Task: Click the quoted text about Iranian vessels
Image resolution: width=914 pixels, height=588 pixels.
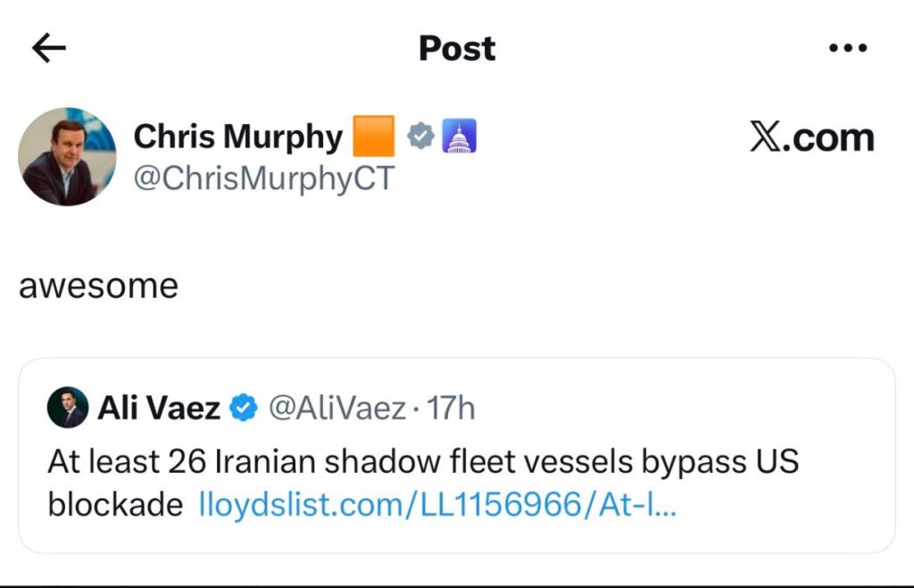Action: (x=423, y=462)
